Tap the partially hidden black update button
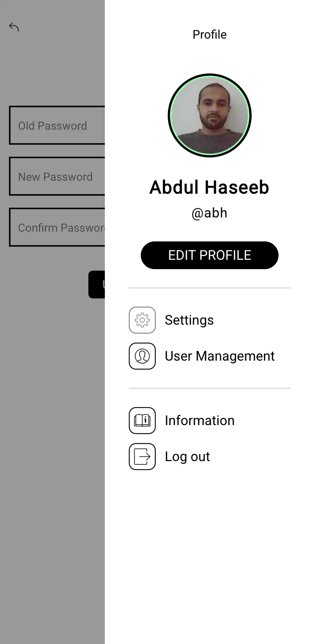The height and width of the screenshot is (644, 313). [x=97, y=285]
